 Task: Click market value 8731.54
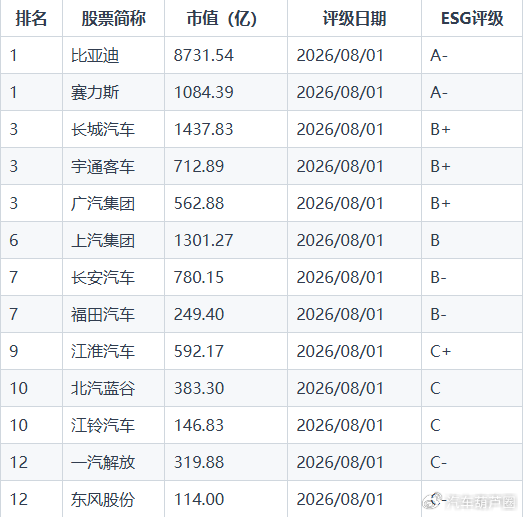point(203,55)
